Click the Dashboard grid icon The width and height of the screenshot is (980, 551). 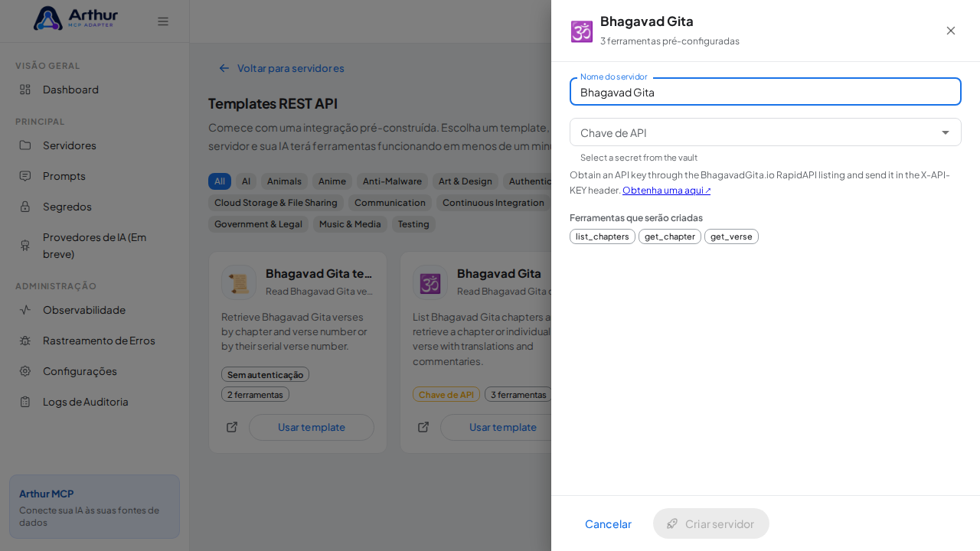pos(25,90)
